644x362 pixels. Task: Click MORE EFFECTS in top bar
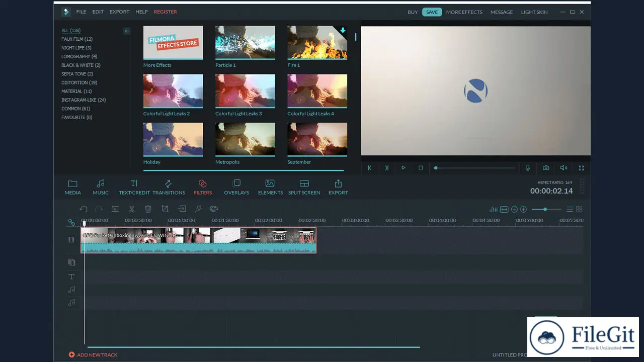[464, 12]
